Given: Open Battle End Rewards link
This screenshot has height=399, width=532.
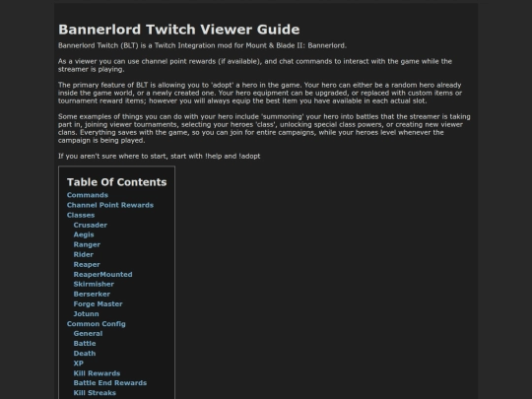Looking at the screenshot, I should click(110, 382).
